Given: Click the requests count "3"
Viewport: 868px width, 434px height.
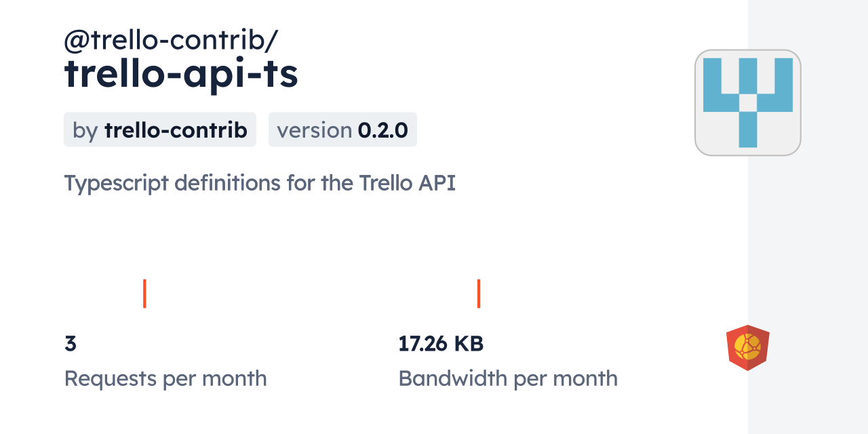Looking at the screenshot, I should click(x=70, y=344).
